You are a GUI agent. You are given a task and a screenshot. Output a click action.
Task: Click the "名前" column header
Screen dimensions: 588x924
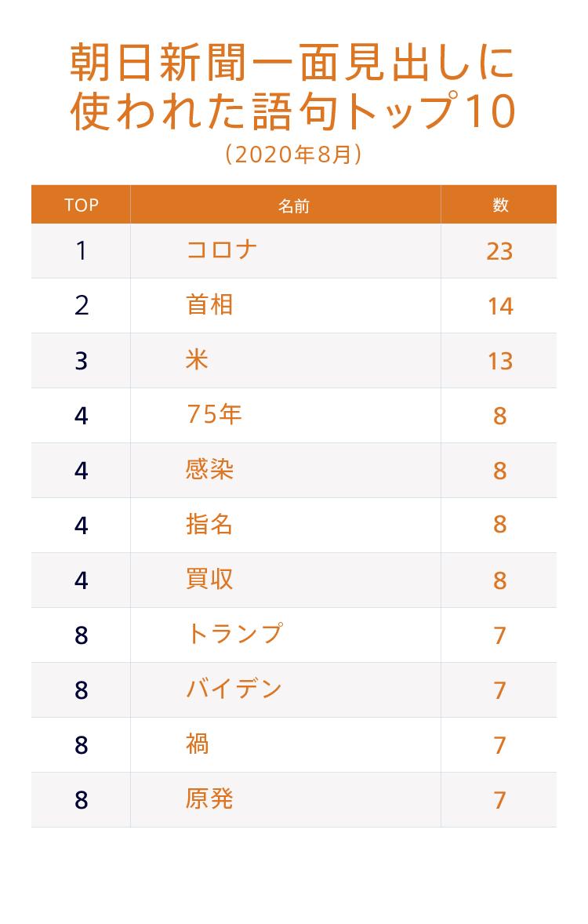pos(294,206)
